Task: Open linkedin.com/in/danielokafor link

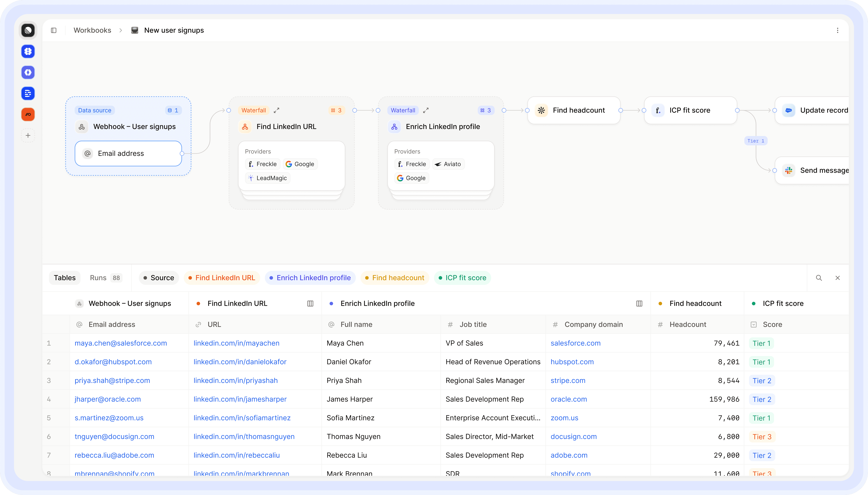Action: [x=240, y=362]
